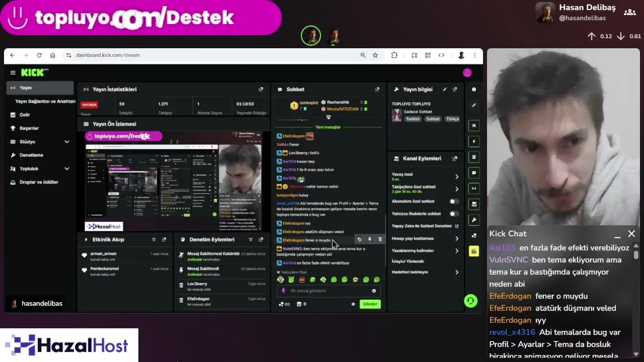Click the info icon in right rail

(x=474, y=89)
